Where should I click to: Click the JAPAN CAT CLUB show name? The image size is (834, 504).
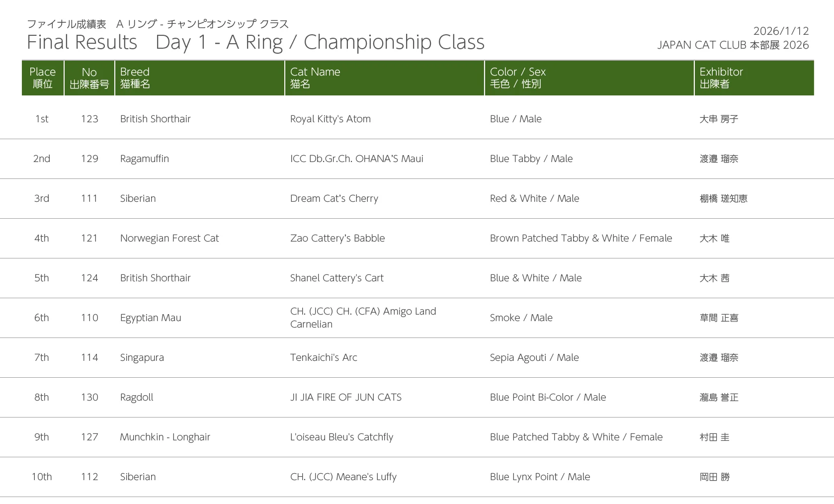(733, 45)
